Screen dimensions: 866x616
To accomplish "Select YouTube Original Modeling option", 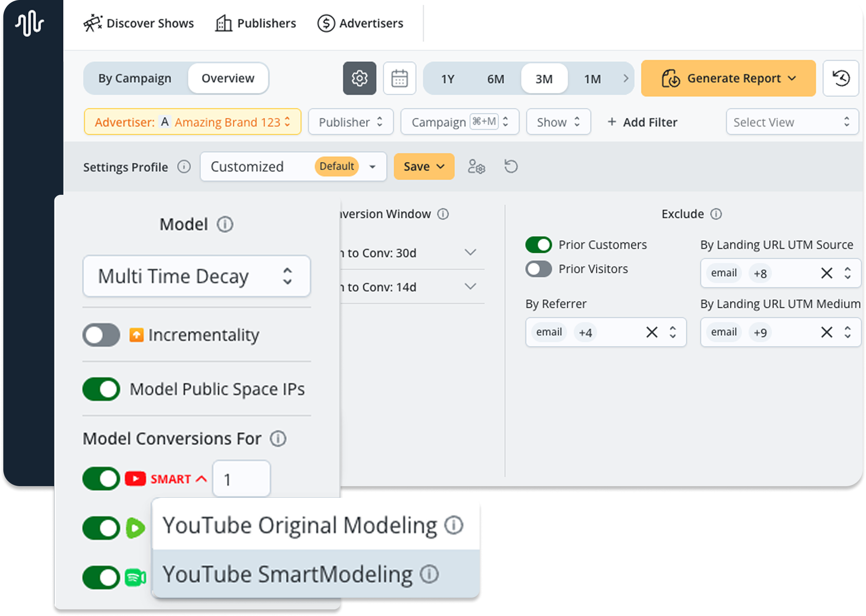I will click(x=300, y=525).
